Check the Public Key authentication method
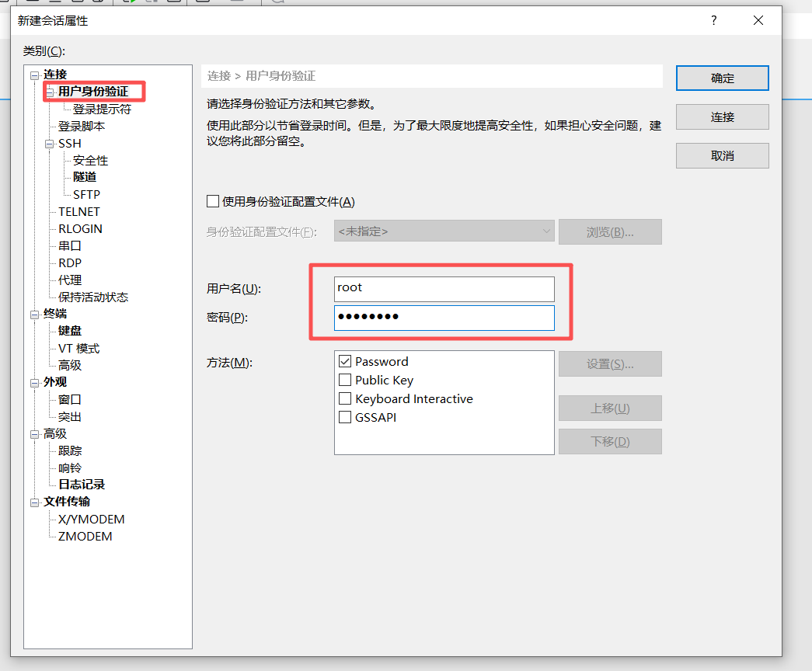The image size is (812, 671). tap(344, 380)
